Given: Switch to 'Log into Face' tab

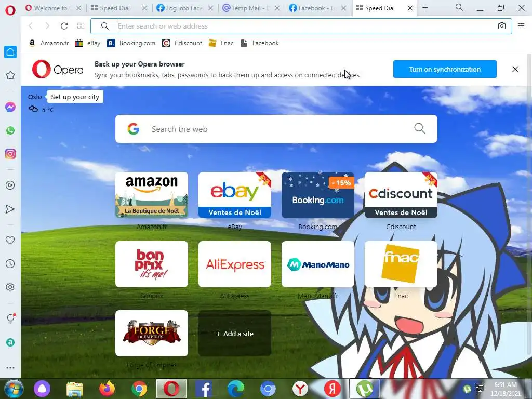Looking at the screenshot, I should click(184, 8).
